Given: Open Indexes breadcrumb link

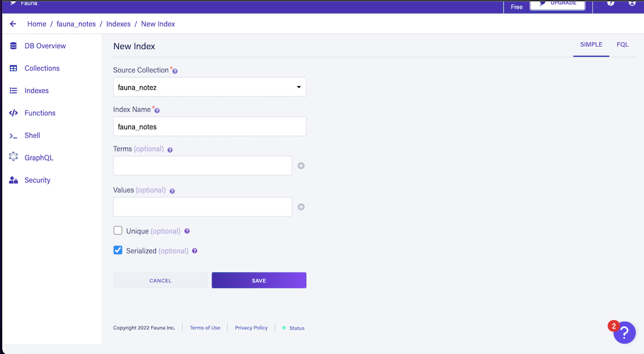Looking at the screenshot, I should 118,24.
